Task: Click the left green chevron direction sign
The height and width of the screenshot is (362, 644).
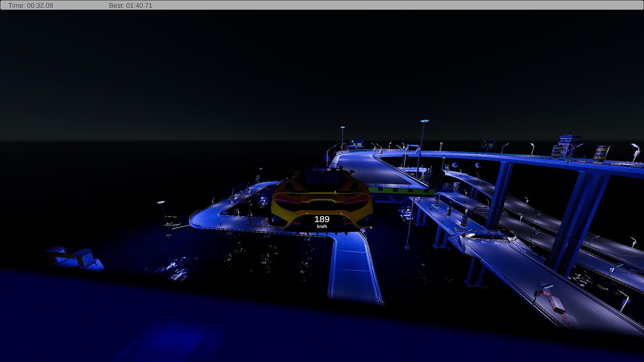Action: [x=356, y=143]
